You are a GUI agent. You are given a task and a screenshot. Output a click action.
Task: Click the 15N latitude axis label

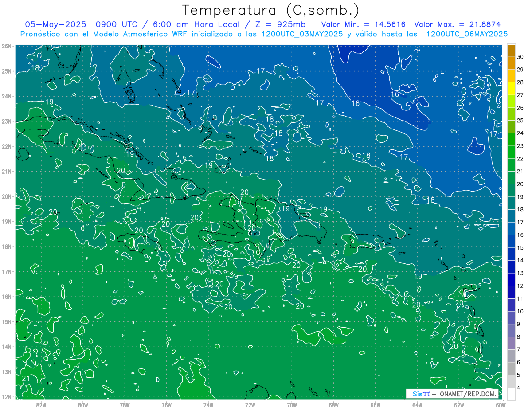pos(7,321)
